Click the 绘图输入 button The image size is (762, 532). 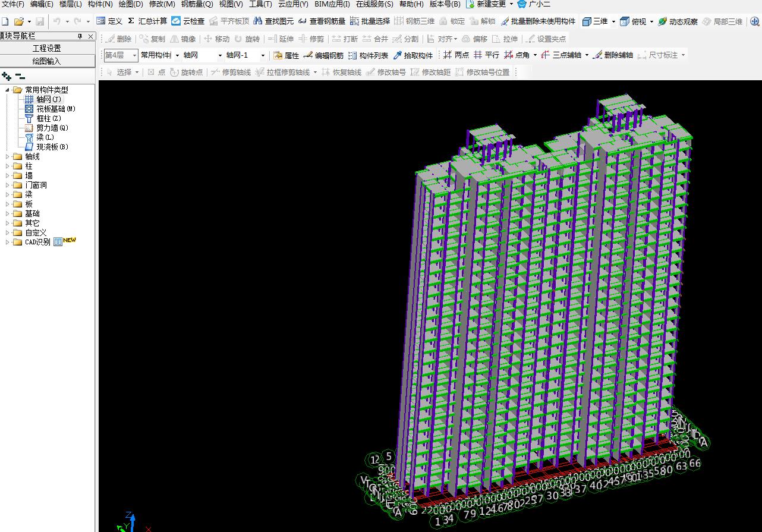[x=47, y=61]
